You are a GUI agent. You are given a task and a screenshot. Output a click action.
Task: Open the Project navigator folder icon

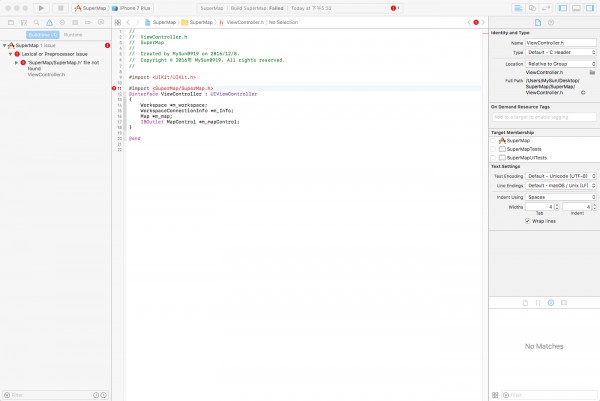tap(11, 23)
